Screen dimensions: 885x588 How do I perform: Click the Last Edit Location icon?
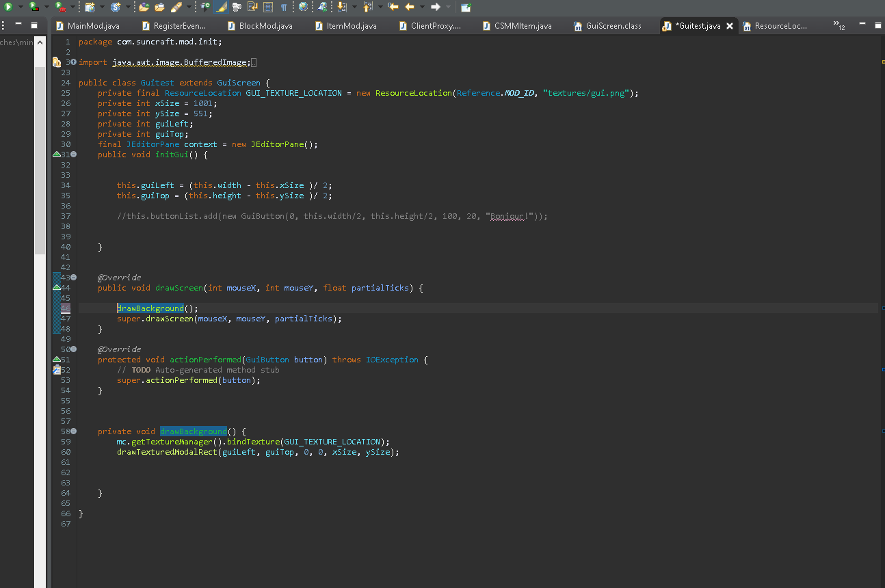pos(393,7)
